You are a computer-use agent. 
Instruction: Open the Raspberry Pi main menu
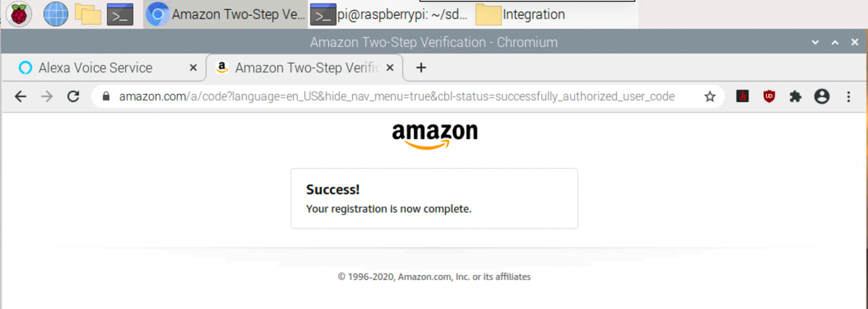[19, 14]
